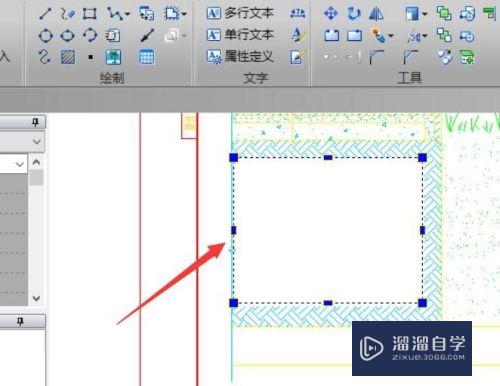Expand the upper left panel combo box chevron
Image resolution: width=500 pixels, height=386 pixels.
[37, 141]
